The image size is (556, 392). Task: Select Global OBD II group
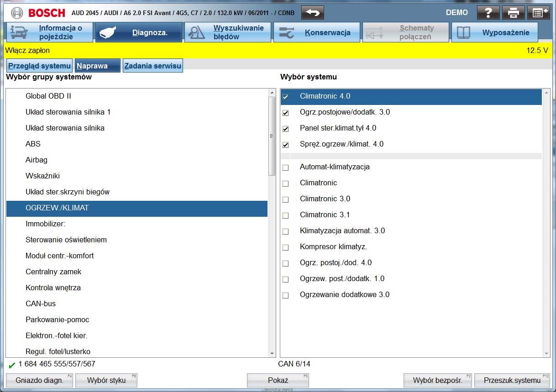tap(137, 96)
